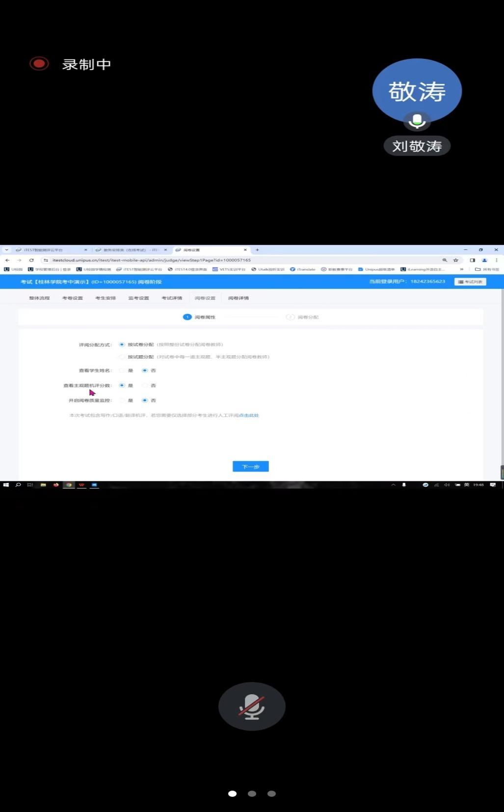Click the taskbar search magnifier icon

point(18,485)
